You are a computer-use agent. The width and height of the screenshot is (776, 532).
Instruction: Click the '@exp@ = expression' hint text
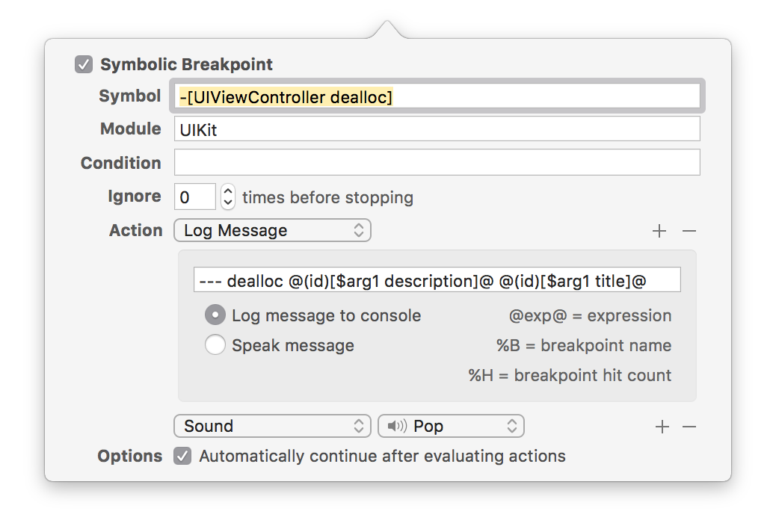tap(590, 315)
